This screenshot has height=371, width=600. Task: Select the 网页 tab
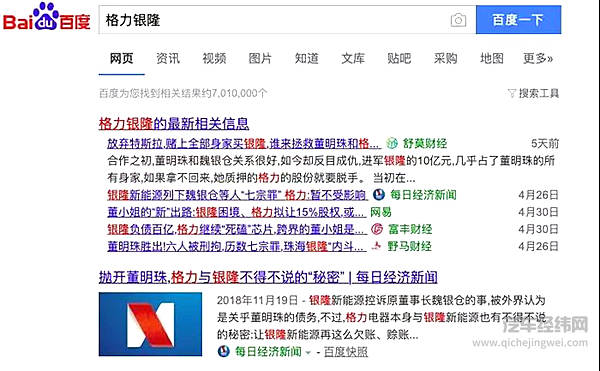point(121,59)
